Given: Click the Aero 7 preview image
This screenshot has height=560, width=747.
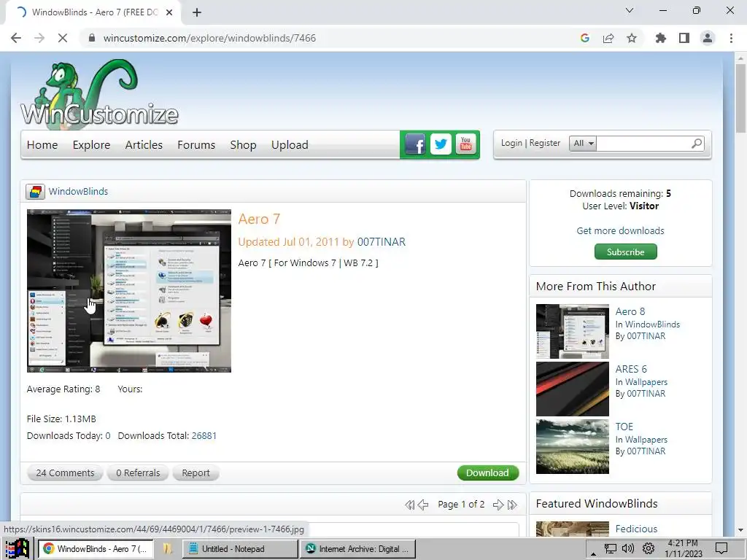Looking at the screenshot, I should coord(129,291).
